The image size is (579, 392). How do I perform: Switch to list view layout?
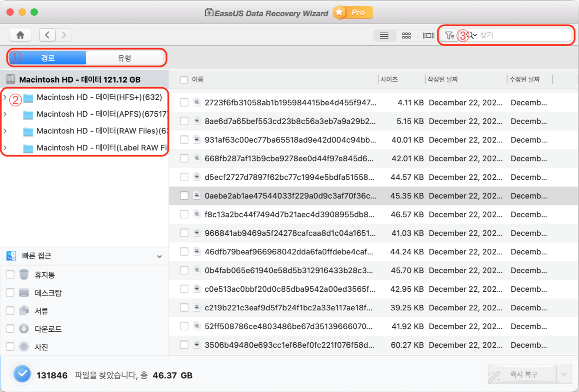(x=384, y=35)
